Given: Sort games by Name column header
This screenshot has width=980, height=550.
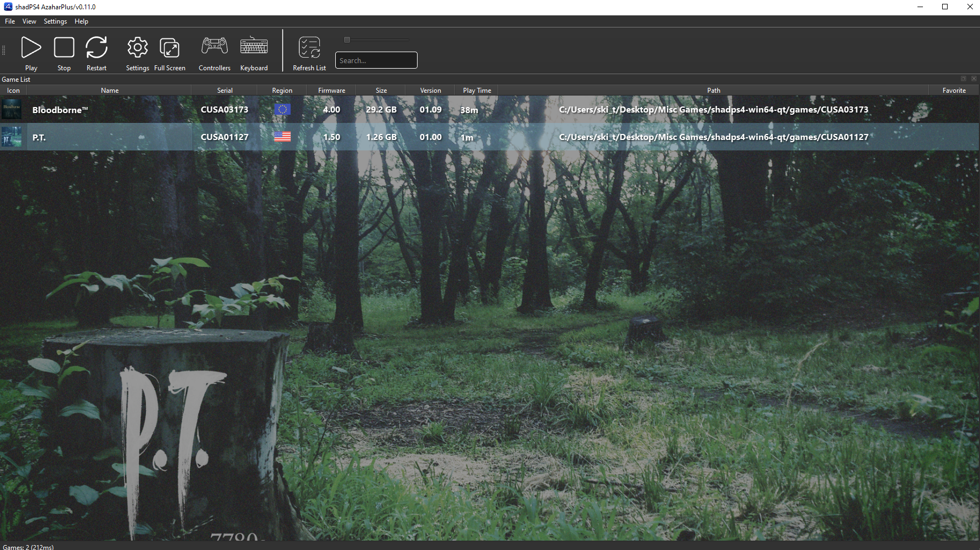Looking at the screenshot, I should click(110, 91).
